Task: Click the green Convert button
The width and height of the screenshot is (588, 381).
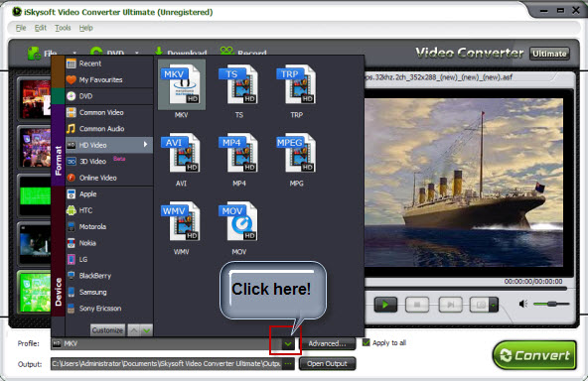Action: coord(534,355)
